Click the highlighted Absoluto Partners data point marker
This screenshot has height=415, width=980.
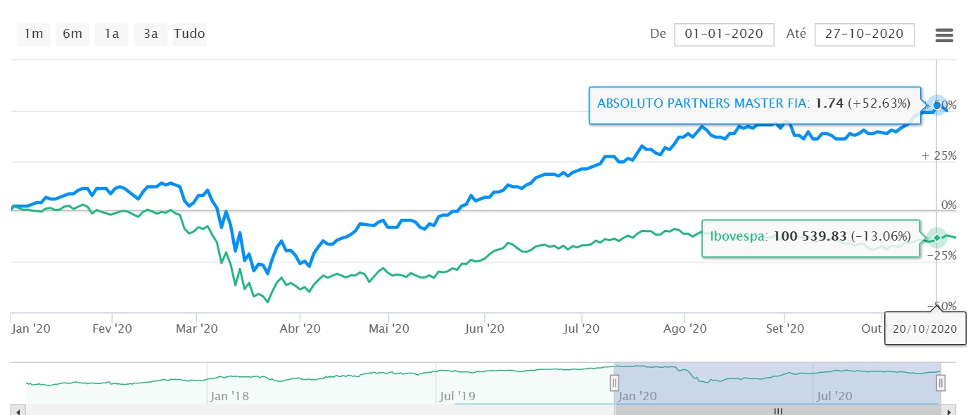point(936,106)
